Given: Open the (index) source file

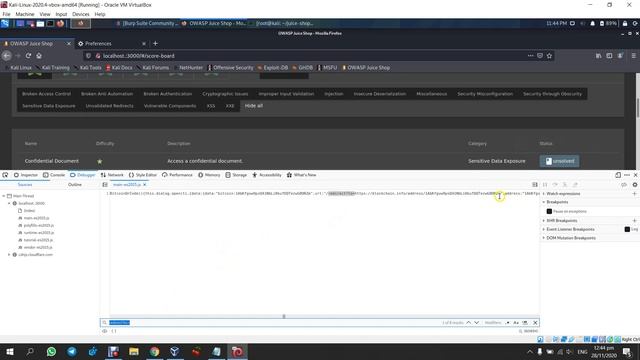Looking at the screenshot, I should (29, 211).
